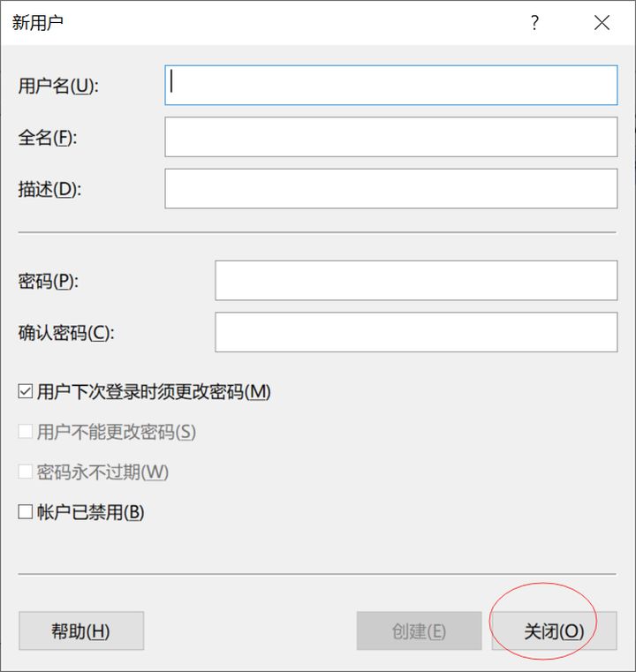
Task: Select the 描述(D) label
Action: click(x=49, y=189)
